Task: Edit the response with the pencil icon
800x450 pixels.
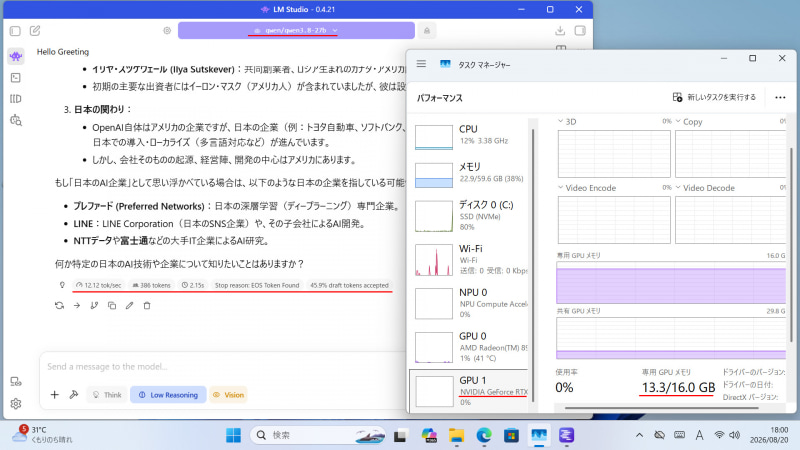Action: point(130,306)
